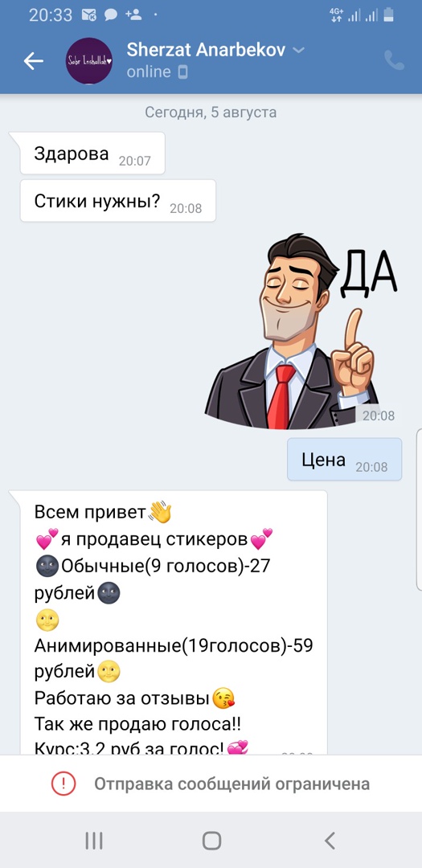Tap the scrollbar handle at right edge

point(419,509)
